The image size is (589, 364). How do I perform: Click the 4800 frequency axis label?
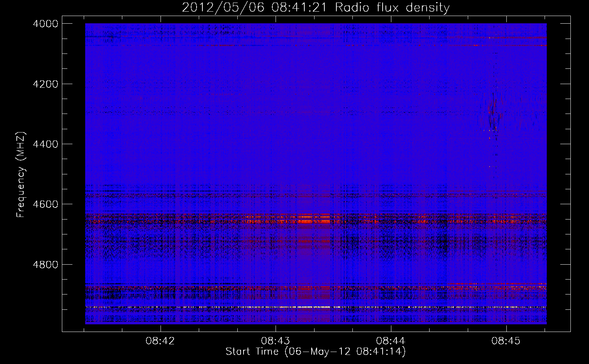pyautogui.click(x=46, y=265)
